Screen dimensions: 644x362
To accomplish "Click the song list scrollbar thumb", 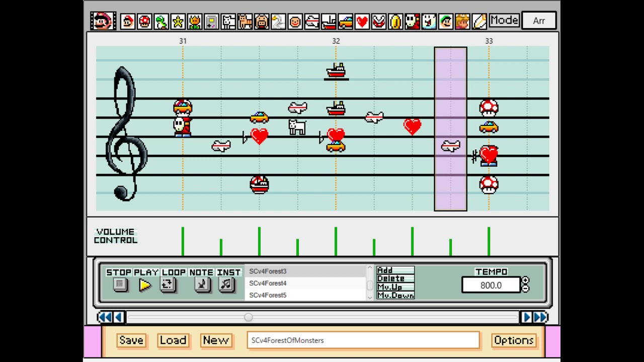I will click(x=370, y=286).
